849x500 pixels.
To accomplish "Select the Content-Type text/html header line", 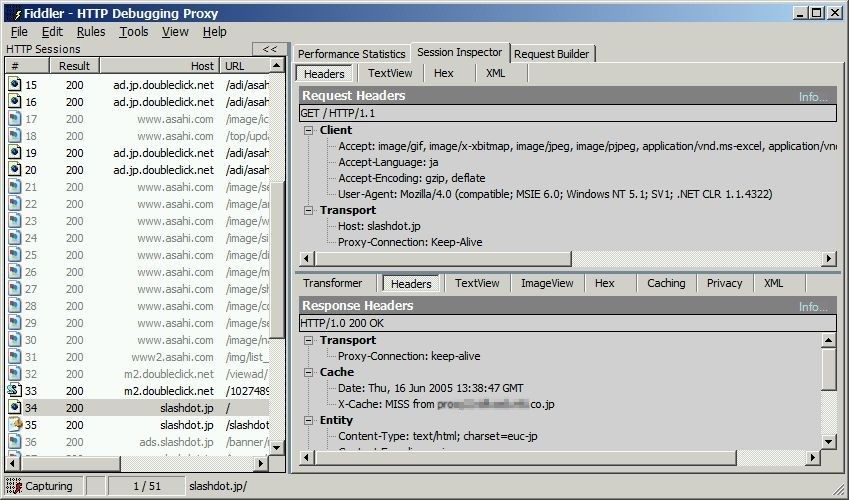I will click(437, 436).
